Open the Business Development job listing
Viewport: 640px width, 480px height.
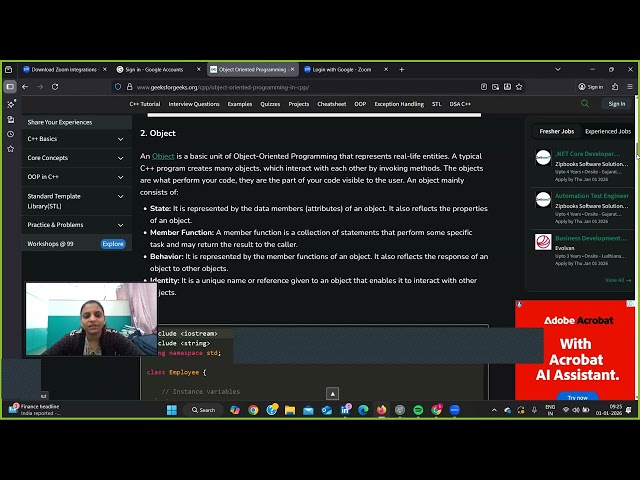[x=590, y=238]
